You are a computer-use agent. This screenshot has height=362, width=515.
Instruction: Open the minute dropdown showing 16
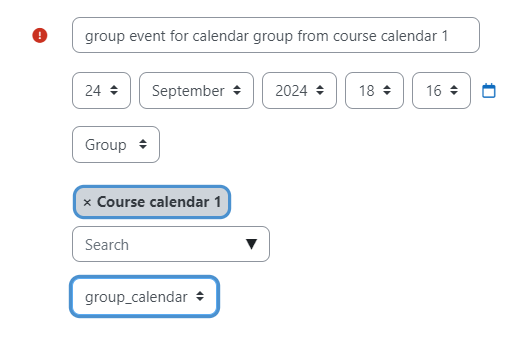441,91
